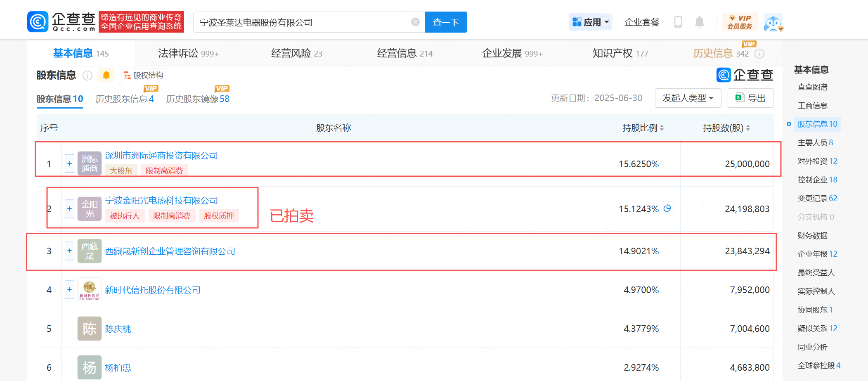The height and width of the screenshot is (381, 868).
Task: Open shareholder 杨柏忠 link
Action: 118,368
